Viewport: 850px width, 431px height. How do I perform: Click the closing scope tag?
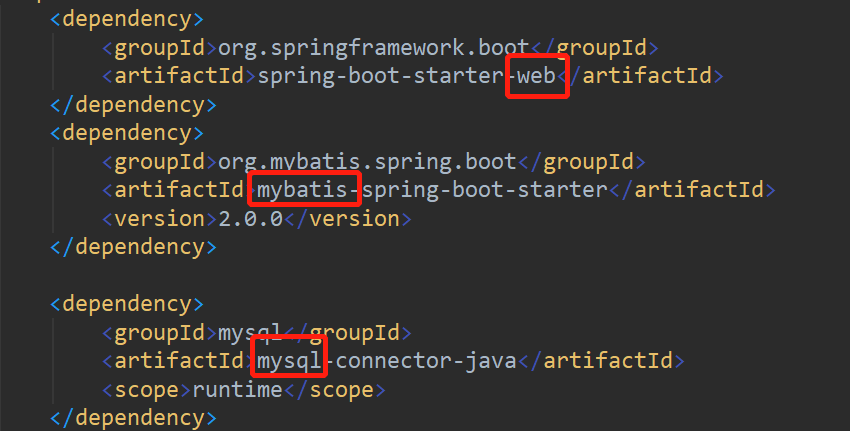[x=334, y=390]
